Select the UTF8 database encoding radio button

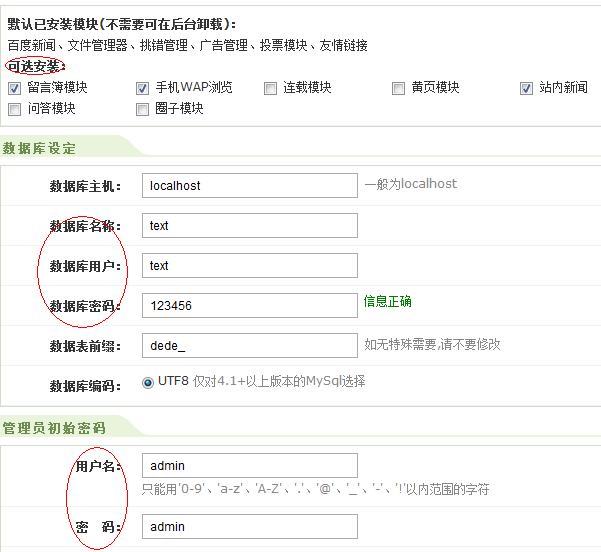click(148, 381)
